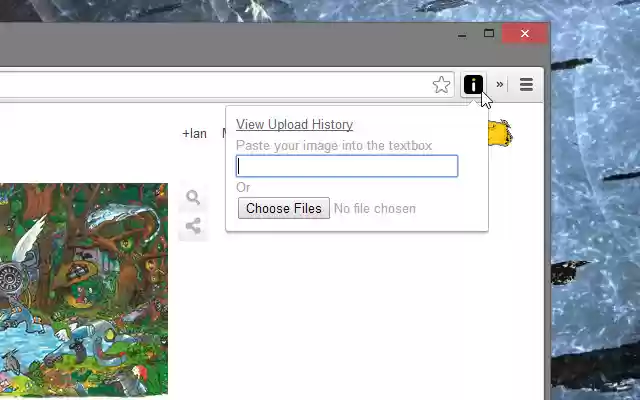Click the colorful forest artwork thumbnail
640x400 pixels.
(x=84, y=289)
